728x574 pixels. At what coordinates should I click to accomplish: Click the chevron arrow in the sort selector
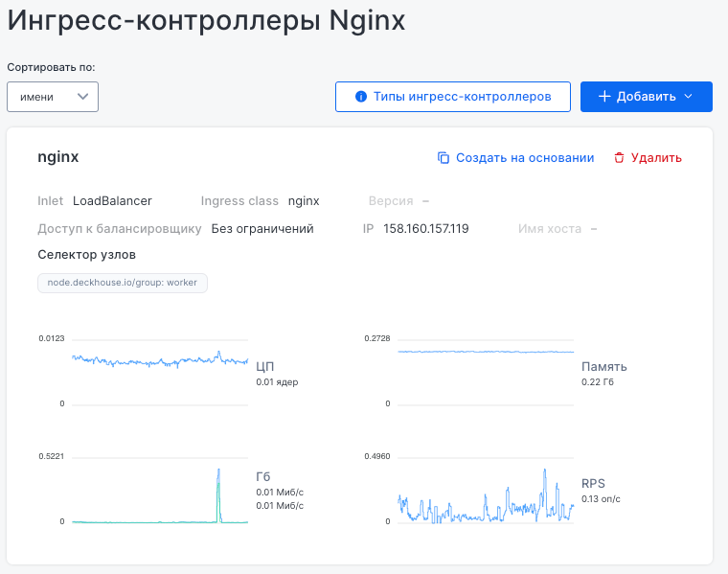click(83, 97)
